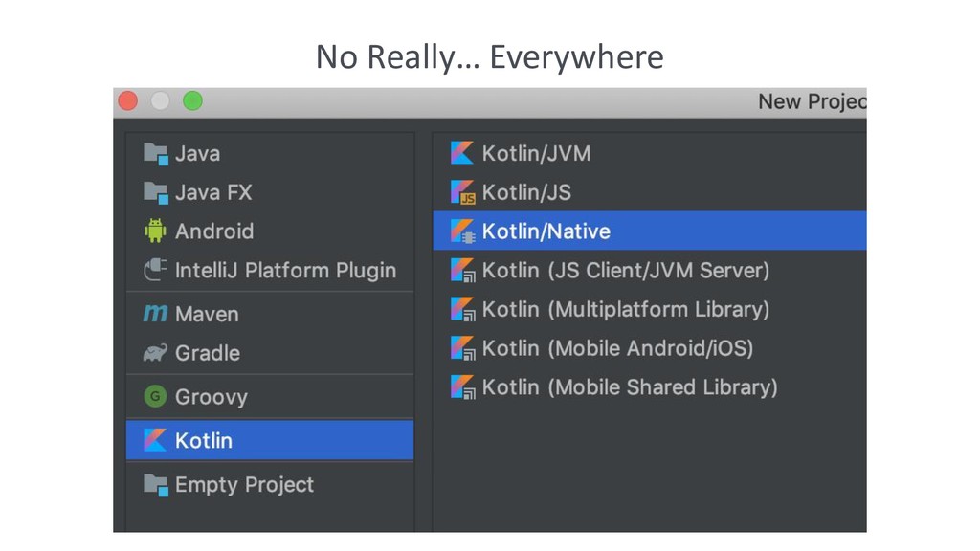980x551 pixels.
Task: Choose Kotlin/JS project template
Action: pos(650,192)
